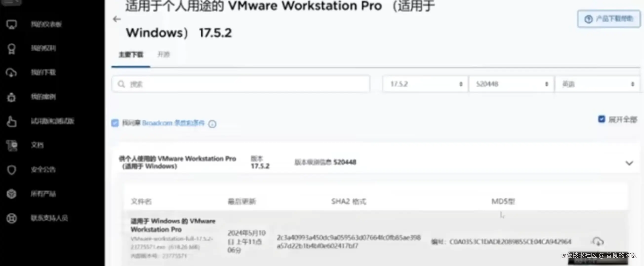Viewport: 644px width, 266px height.
Task: Switch to the second tab beside main downloads
Action: click(x=163, y=55)
